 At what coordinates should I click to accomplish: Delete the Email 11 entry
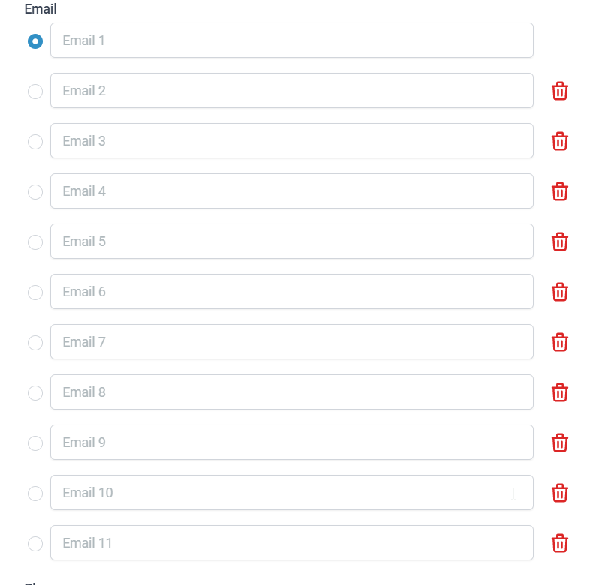click(559, 544)
